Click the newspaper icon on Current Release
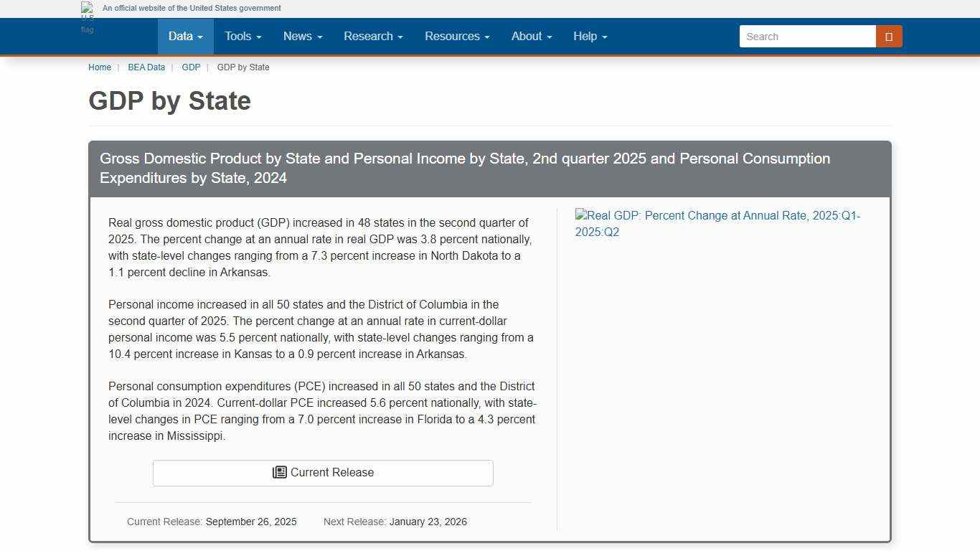980x551 pixels. [x=279, y=473]
